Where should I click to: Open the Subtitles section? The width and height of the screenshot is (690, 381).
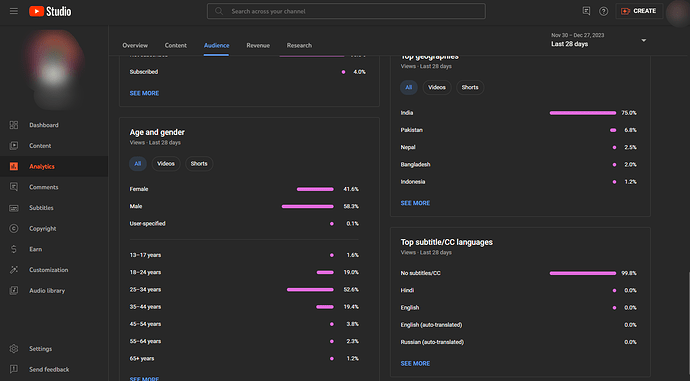pyautogui.click(x=41, y=208)
